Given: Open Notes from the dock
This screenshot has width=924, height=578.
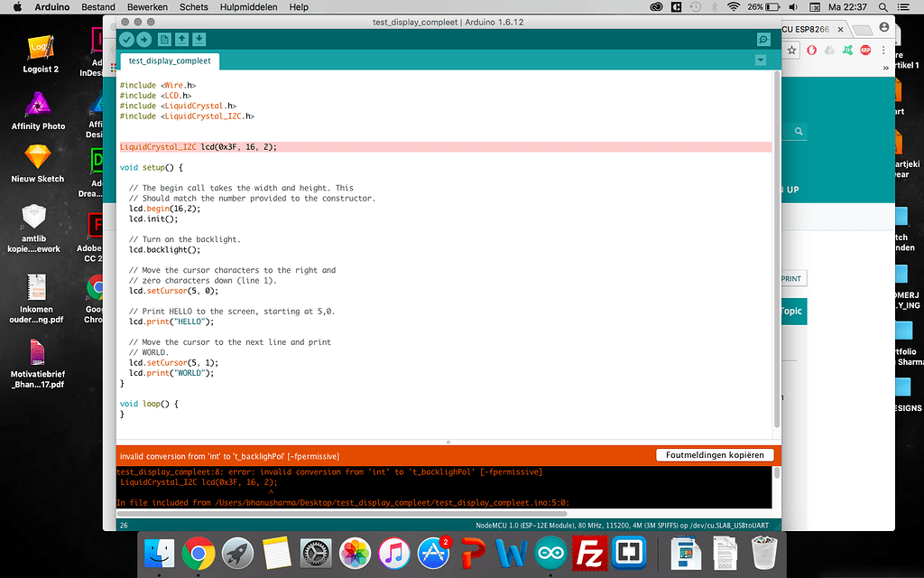Looking at the screenshot, I should click(276, 554).
